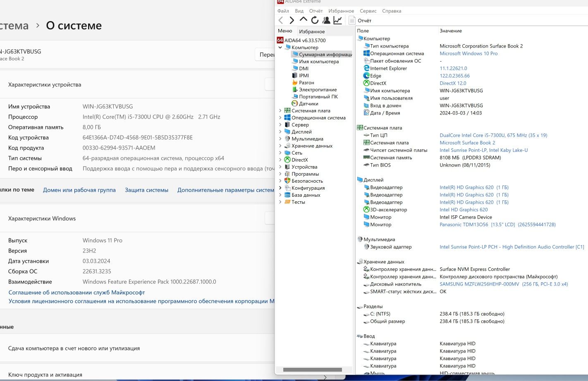This screenshot has width=588, height=381.
Task: Refresh AIDA64 data with refresh icon
Action: (x=315, y=20)
